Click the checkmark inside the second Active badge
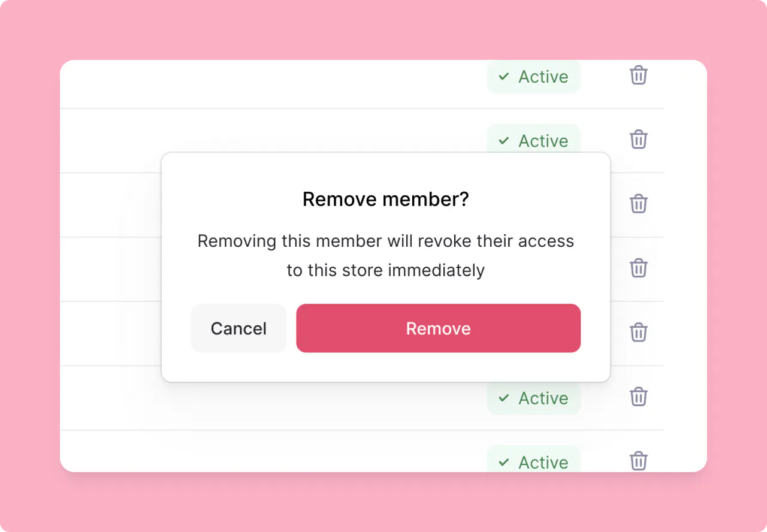 coord(503,141)
